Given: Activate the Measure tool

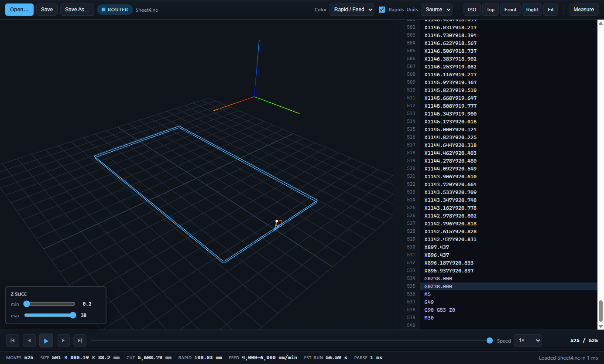Looking at the screenshot, I should tap(583, 10).
